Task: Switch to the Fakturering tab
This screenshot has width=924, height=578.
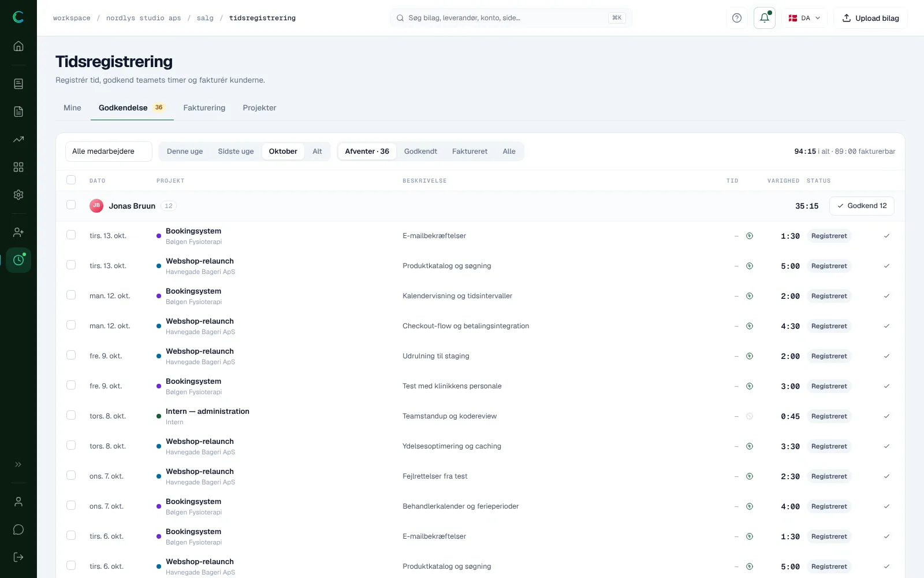Action: (x=204, y=108)
